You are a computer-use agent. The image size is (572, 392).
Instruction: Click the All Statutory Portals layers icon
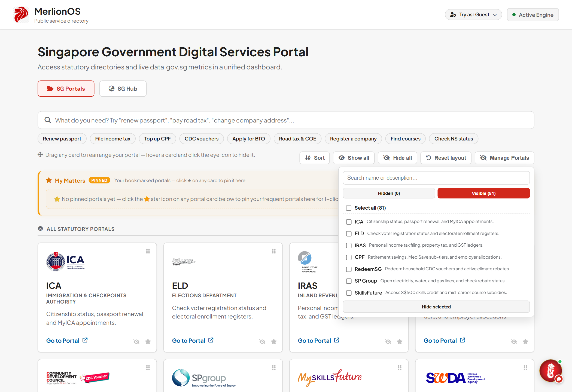[40, 229]
